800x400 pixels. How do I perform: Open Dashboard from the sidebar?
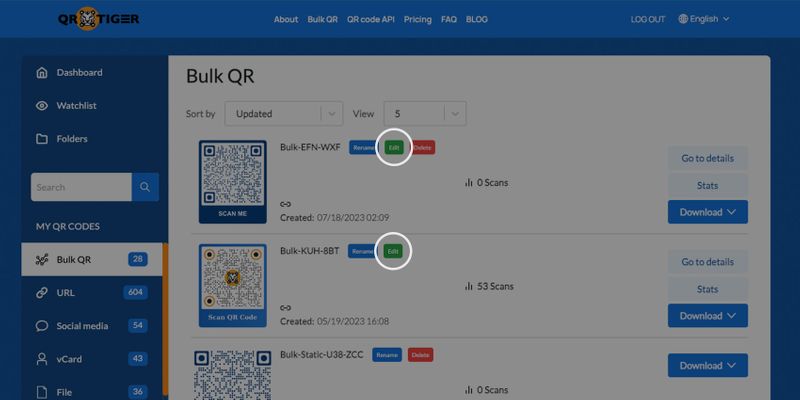(x=79, y=72)
